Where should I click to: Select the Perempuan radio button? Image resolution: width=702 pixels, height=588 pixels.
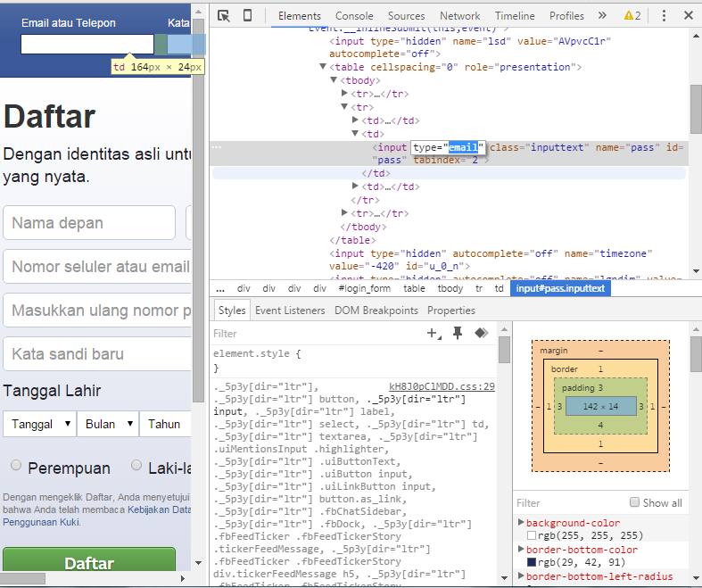16,465
